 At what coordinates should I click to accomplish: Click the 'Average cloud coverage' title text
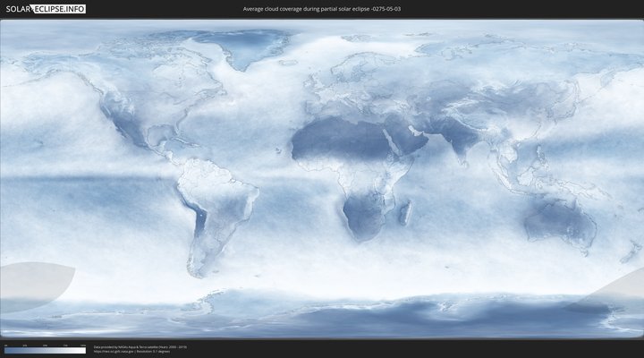click(x=295, y=9)
